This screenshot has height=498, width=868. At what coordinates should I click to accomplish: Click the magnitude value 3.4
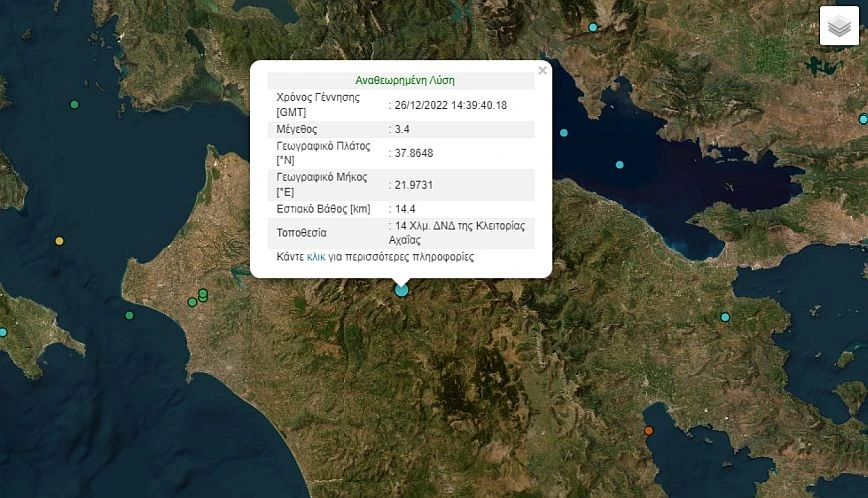tap(402, 129)
